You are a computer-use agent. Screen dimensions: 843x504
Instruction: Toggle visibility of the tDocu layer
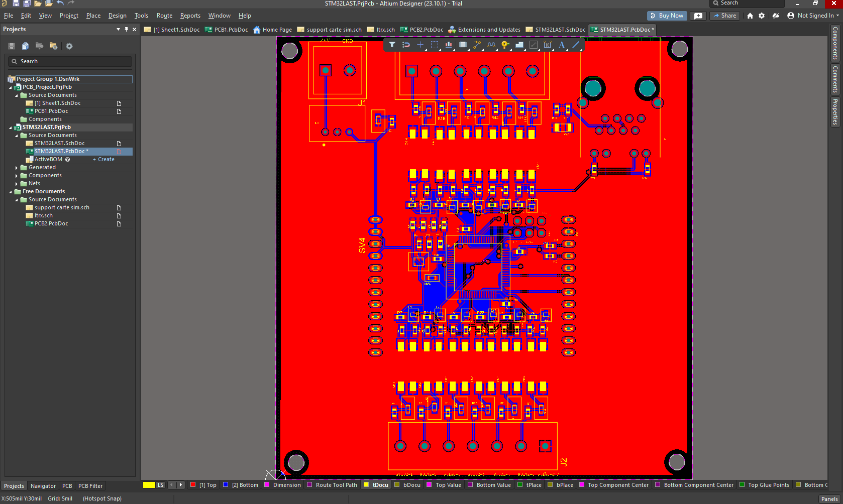[376, 485]
